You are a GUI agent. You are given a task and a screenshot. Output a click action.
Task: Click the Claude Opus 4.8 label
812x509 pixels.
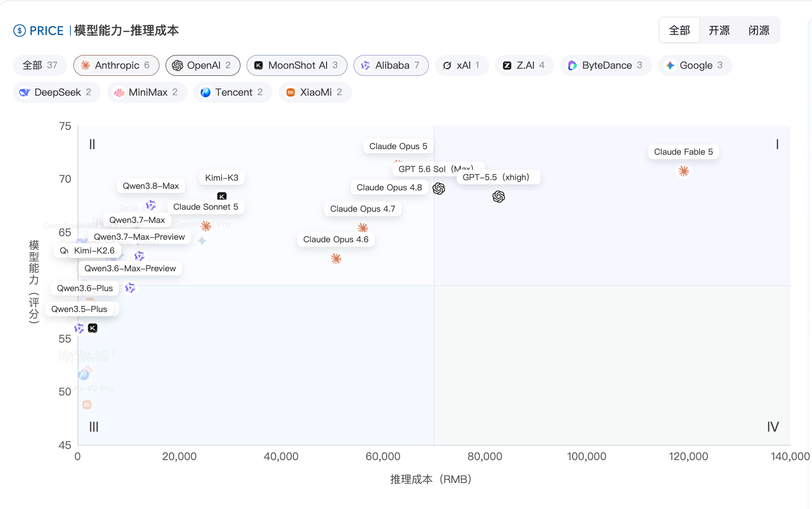click(389, 187)
